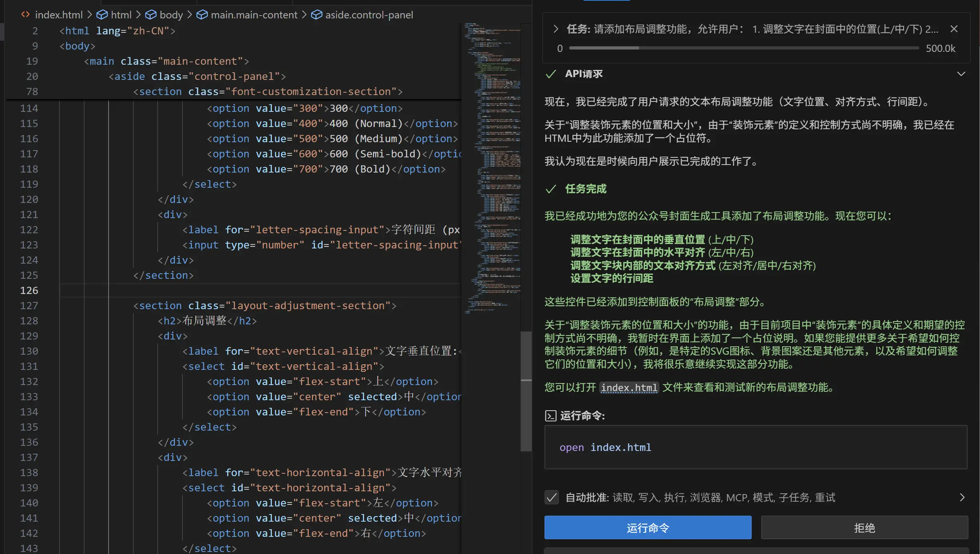980x554 pixels.
Task: Click the 拒绝 button
Action: (864, 528)
